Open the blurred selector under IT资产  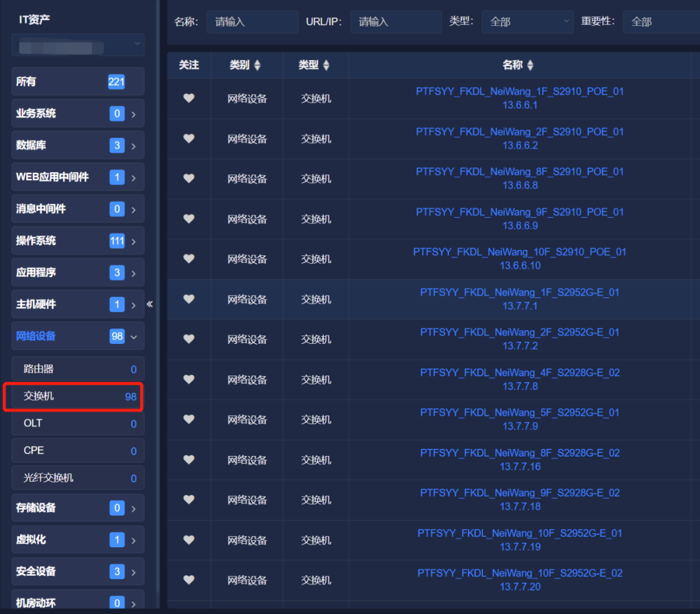click(78, 45)
